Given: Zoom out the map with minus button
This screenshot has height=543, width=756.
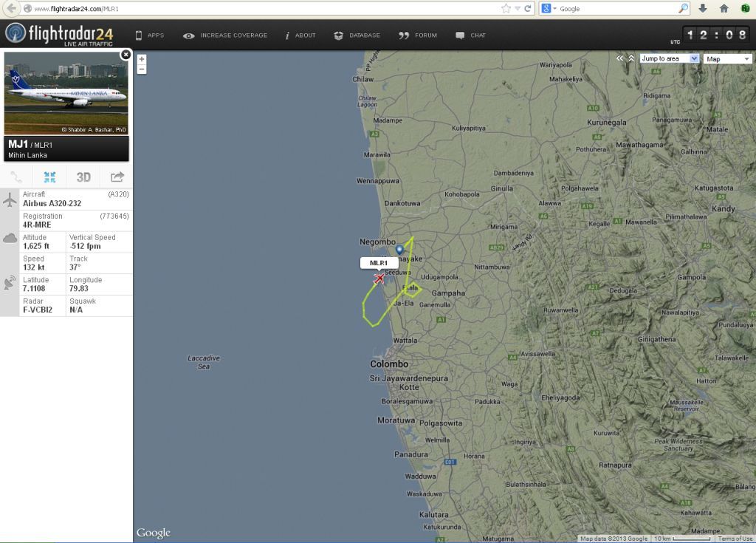Looking at the screenshot, I should click(141, 69).
